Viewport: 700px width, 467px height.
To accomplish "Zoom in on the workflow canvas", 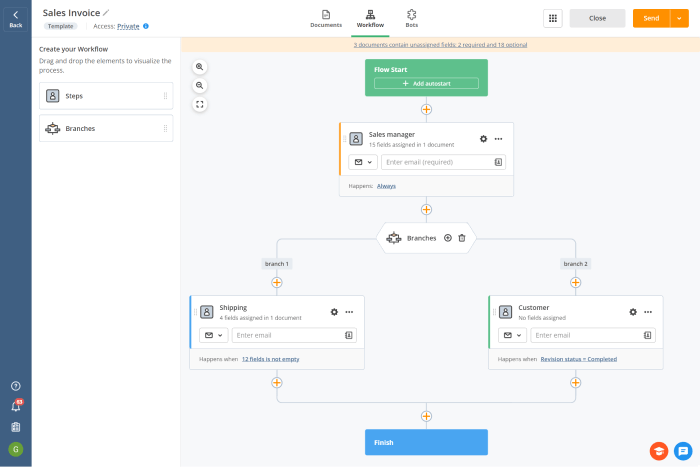I will (200, 67).
